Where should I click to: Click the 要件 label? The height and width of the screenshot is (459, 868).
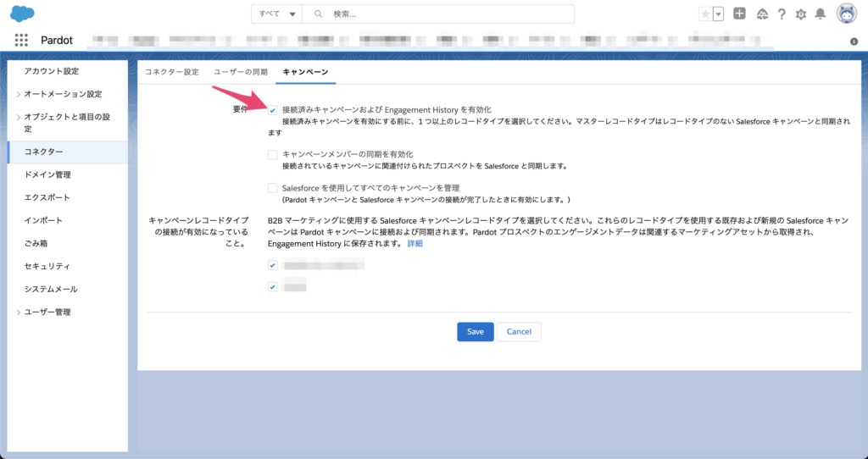point(240,109)
